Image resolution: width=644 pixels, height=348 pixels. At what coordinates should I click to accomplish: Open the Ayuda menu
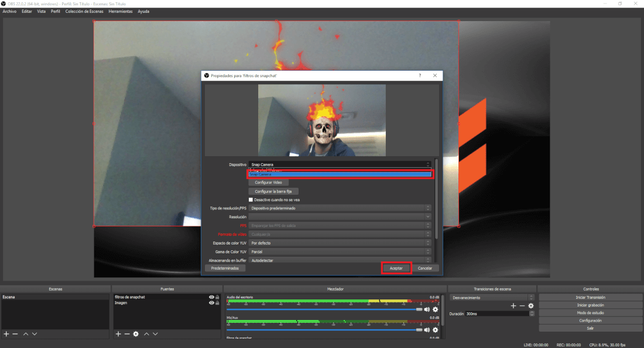point(143,12)
